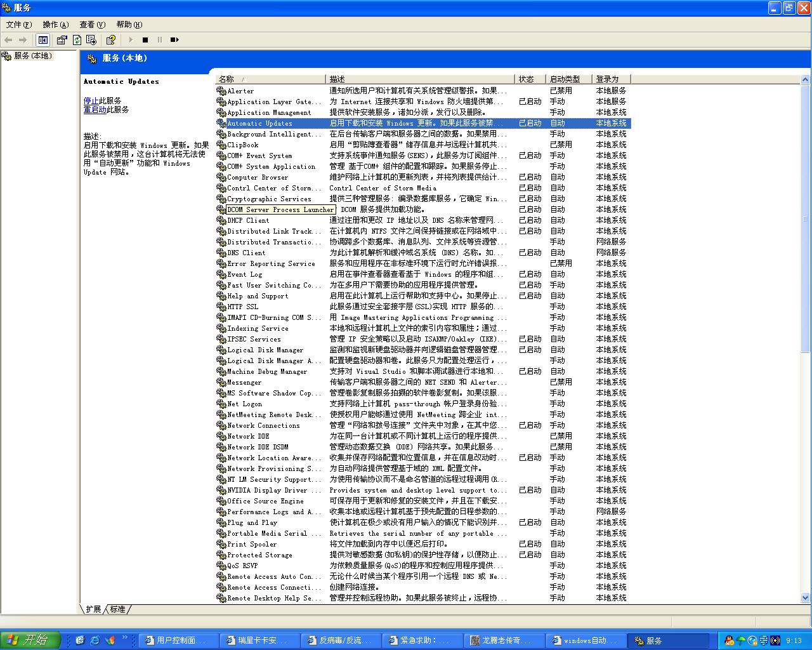Screen dimensions: 812x650
Task: Toggle the show/hide console tree icon
Action: (43, 40)
